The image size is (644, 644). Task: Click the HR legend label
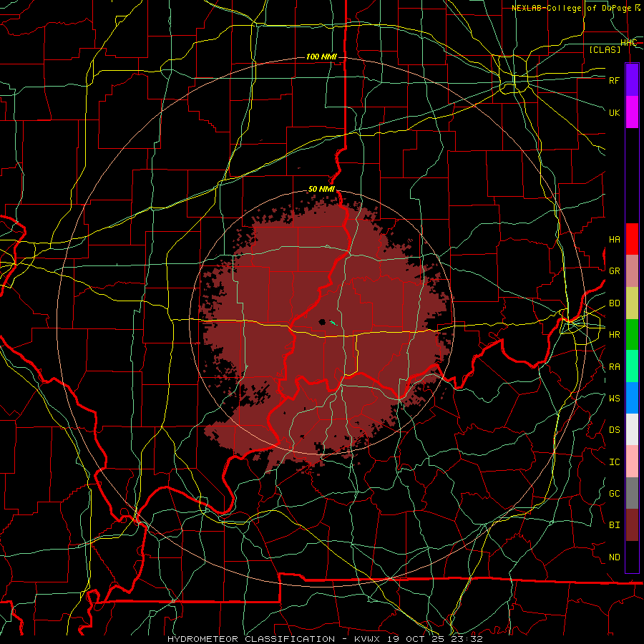[x=615, y=335]
